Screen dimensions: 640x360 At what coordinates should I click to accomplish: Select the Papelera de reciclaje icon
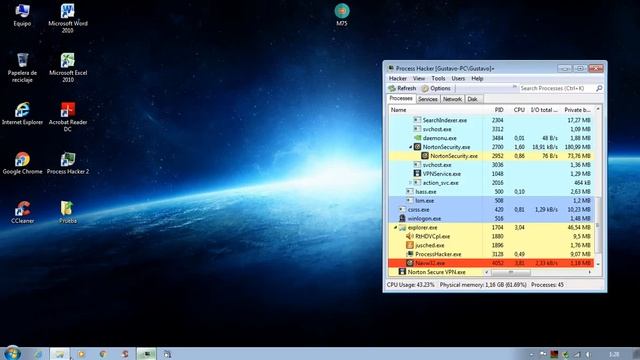[x=22, y=68]
